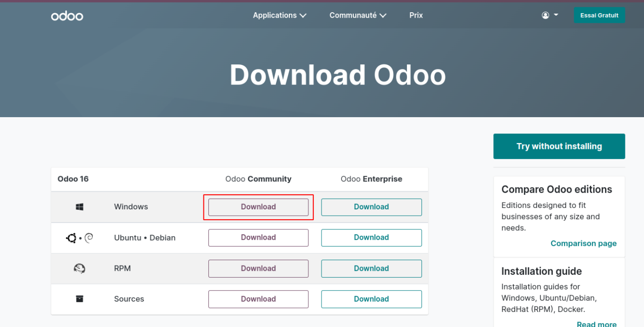644x327 pixels.
Task: Open the account caret dropdown
Action: pos(555,15)
